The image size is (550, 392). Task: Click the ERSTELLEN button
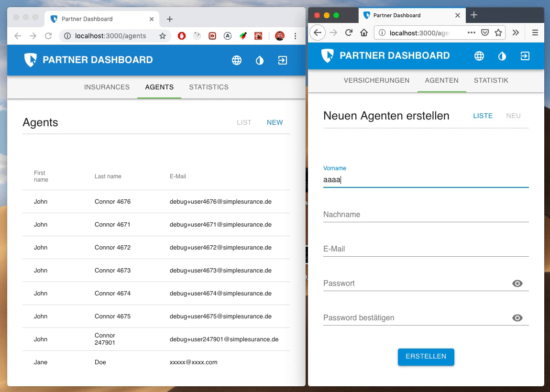pyautogui.click(x=426, y=357)
